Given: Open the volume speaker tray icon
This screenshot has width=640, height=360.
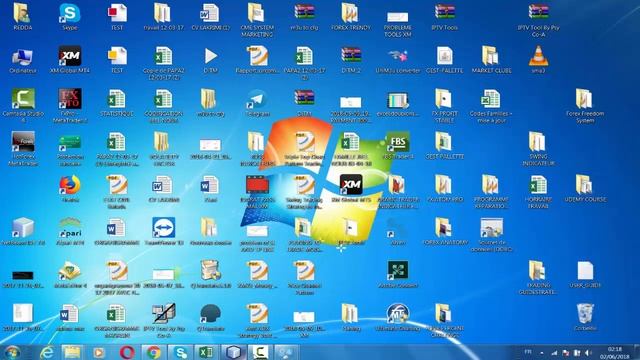Looking at the screenshot, I should (x=588, y=353).
